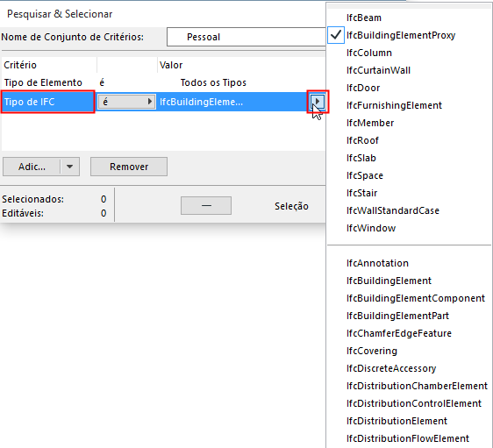The width and height of the screenshot is (493, 448).
Task: Open the IFC type value arrow button
Action: (x=318, y=102)
